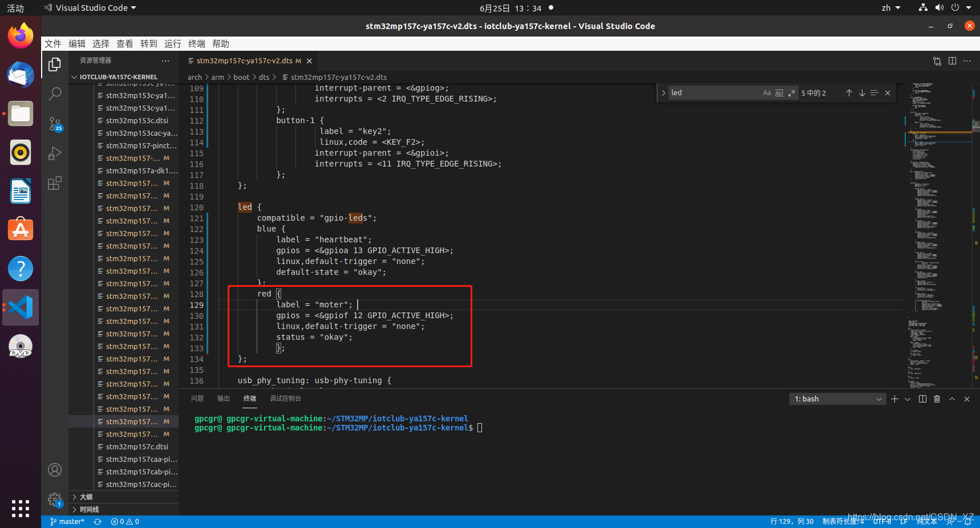Switch to the 调试控制台 panel tab

[x=285, y=399]
